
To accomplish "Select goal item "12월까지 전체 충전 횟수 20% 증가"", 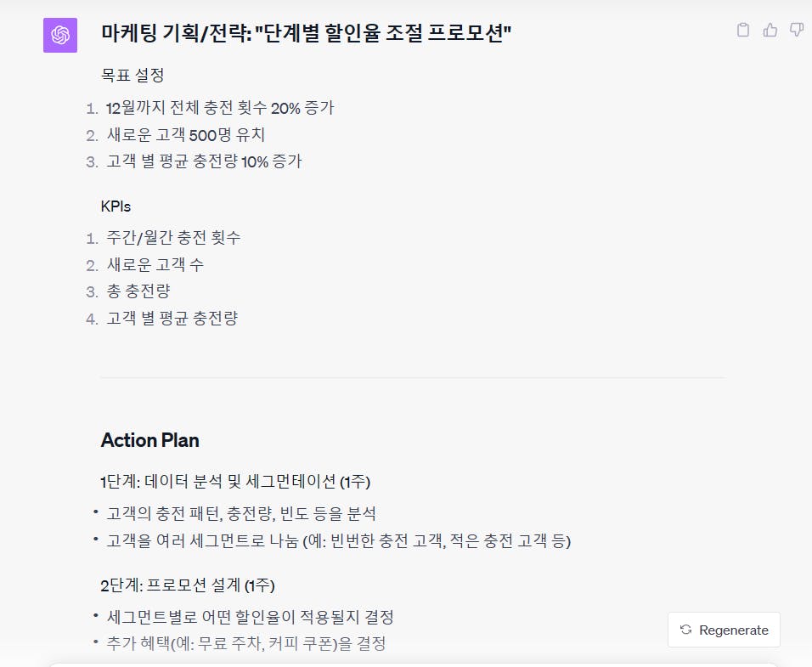I will point(220,108).
